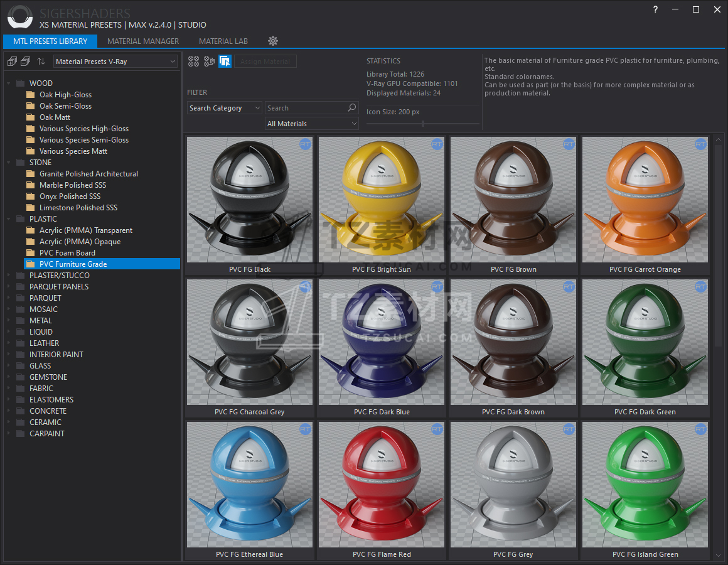Collapse the STONE category arrow
The height and width of the screenshot is (565, 728).
click(x=9, y=163)
